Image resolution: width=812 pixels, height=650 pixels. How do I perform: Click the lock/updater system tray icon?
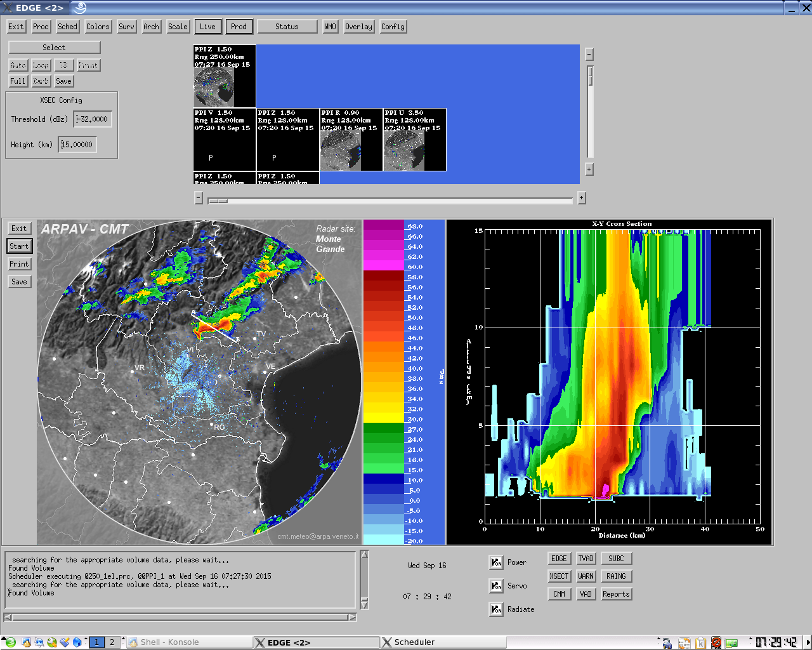point(667,642)
